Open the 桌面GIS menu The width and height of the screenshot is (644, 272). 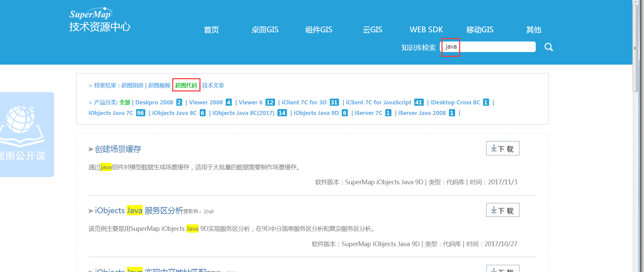265,30
